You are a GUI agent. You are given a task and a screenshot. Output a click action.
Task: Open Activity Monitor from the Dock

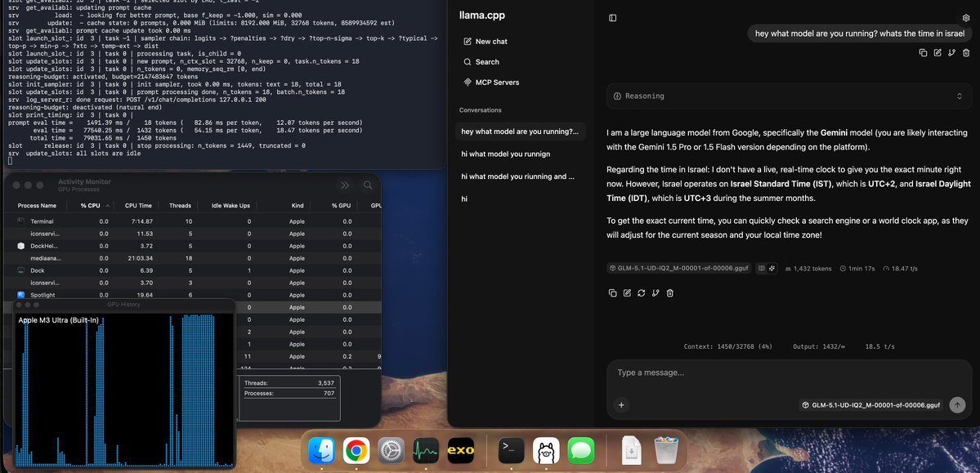tap(427, 450)
